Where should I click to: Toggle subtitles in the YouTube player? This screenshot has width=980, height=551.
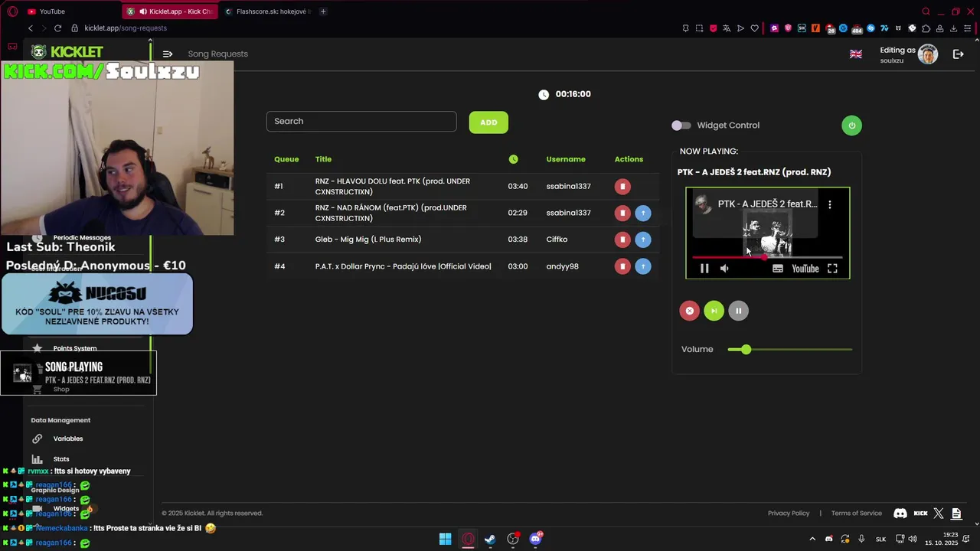[778, 269]
